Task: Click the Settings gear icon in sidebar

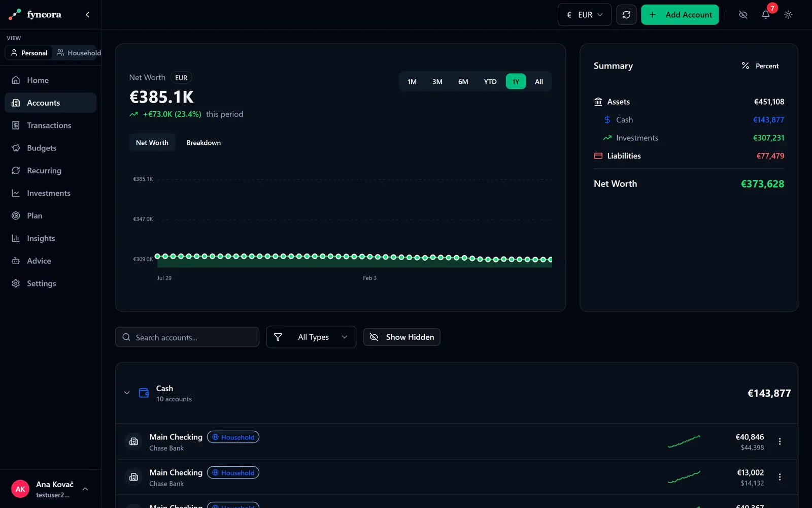Action: click(16, 283)
